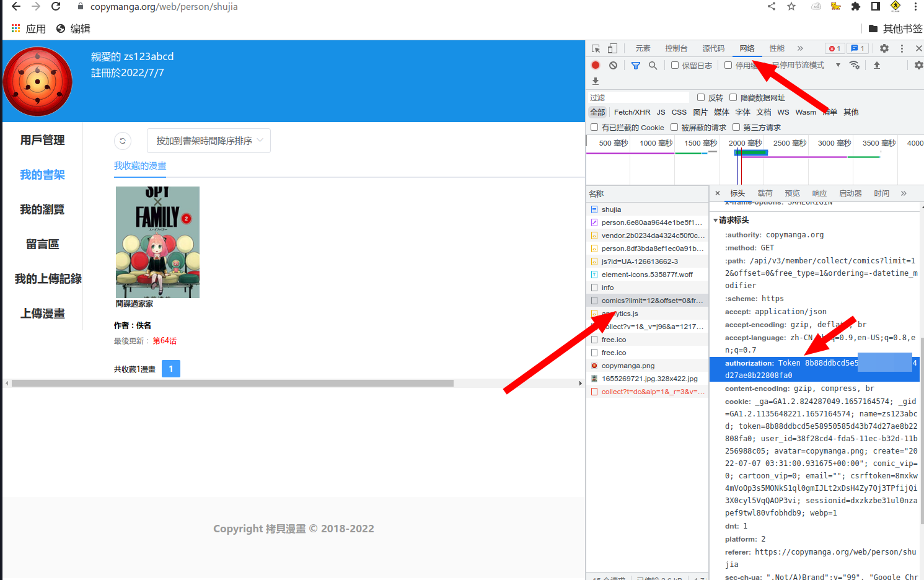Open Chrome three-dot menu
924x580 pixels.
[x=915, y=6]
